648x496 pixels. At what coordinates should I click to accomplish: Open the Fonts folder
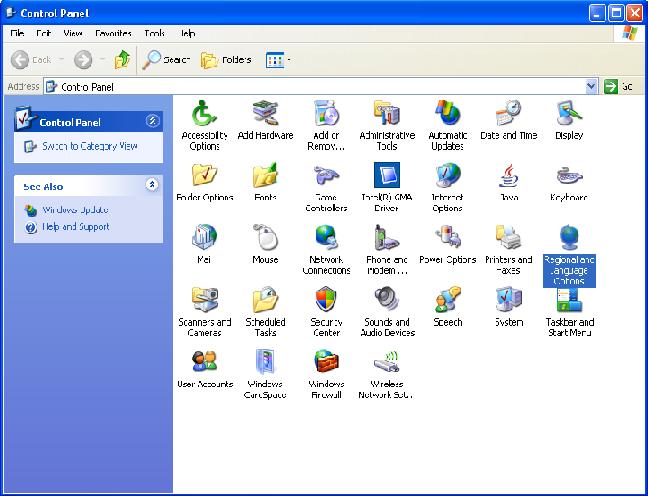pos(265,182)
